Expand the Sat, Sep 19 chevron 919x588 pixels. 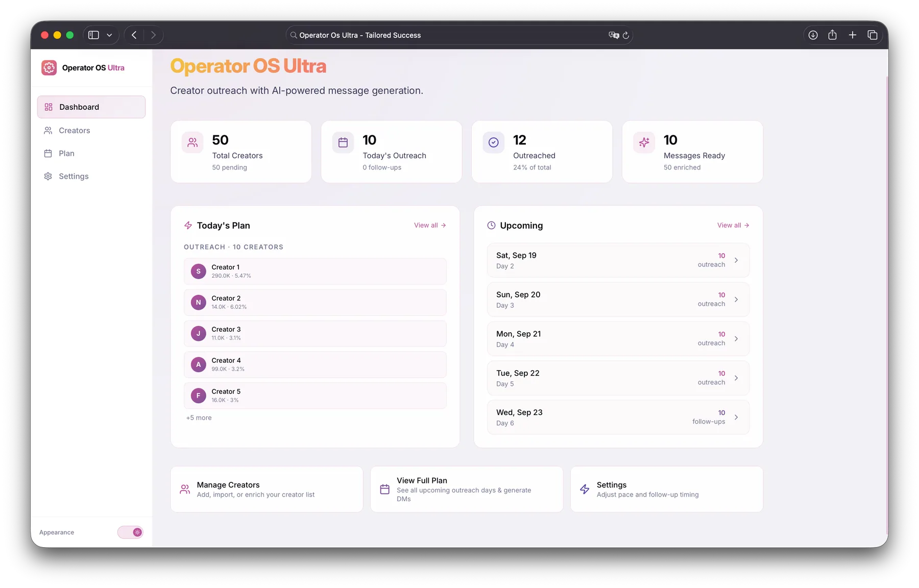point(736,260)
